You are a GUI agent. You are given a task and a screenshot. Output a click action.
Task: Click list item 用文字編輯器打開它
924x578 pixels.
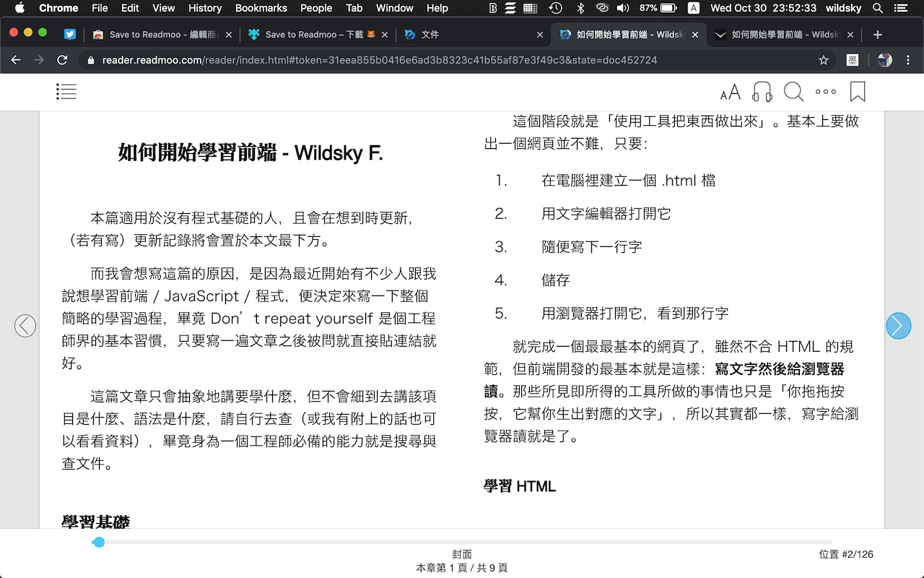[606, 214]
